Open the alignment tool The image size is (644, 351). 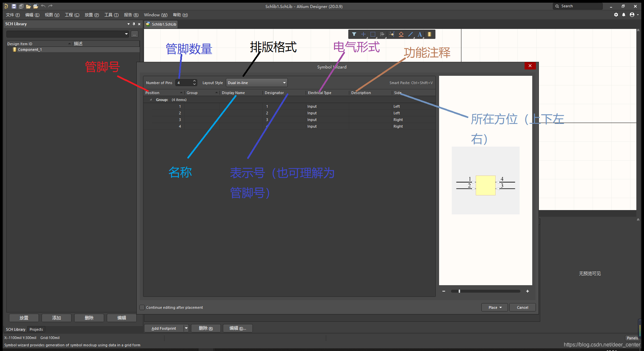point(382,34)
